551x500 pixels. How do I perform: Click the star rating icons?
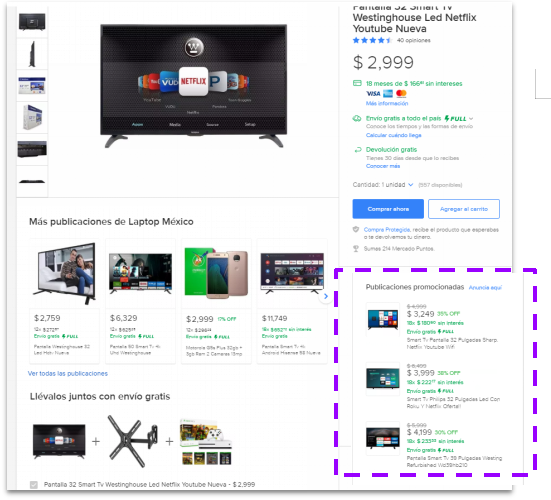pos(372,40)
